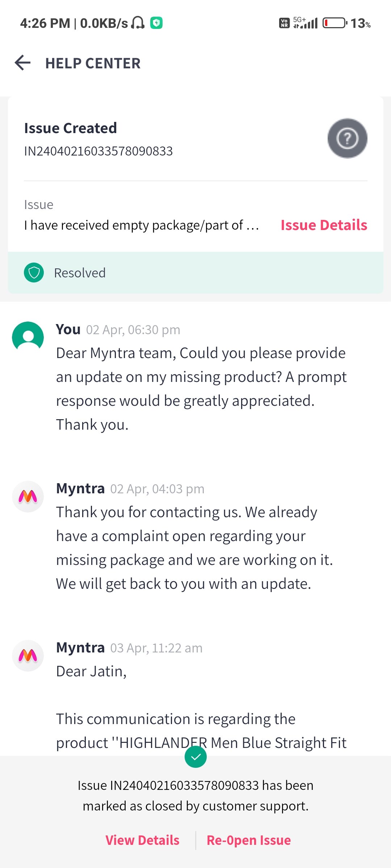The width and height of the screenshot is (391, 868).
Task: Tap the Myntra logo on 03 Apr message
Action: pyautogui.click(x=28, y=655)
